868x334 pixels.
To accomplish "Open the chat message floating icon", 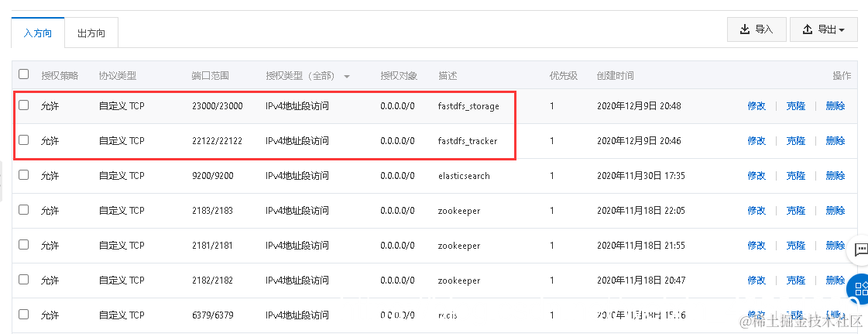I will pos(860,250).
